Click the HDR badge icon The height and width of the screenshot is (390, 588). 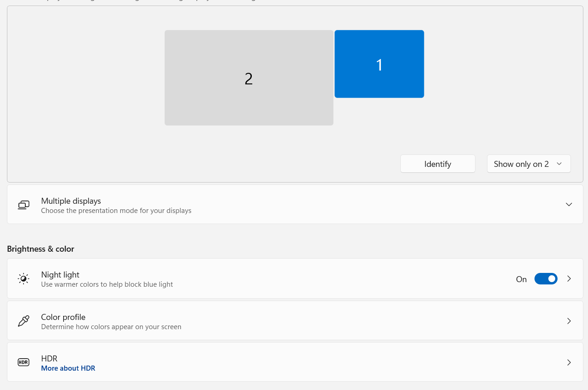click(x=24, y=362)
